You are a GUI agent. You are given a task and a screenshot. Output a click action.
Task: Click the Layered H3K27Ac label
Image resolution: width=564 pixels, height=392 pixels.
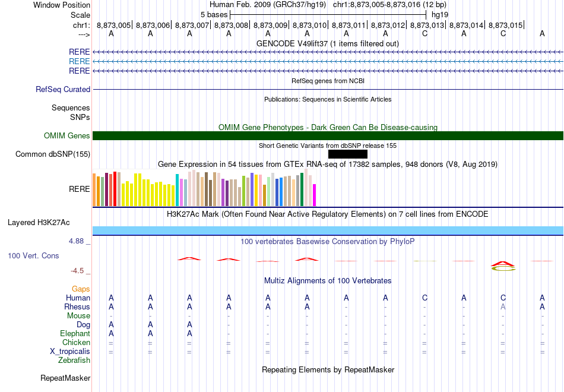(39, 223)
